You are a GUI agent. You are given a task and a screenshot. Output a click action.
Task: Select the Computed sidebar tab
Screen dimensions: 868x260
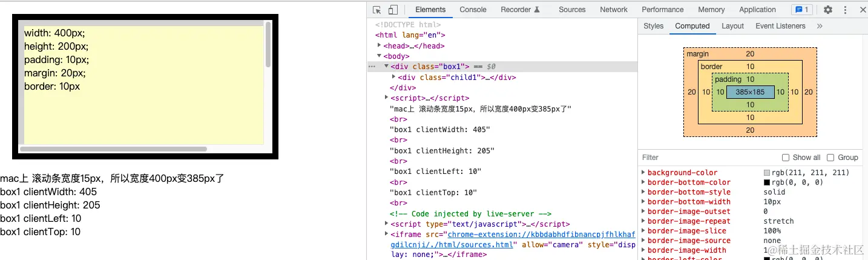click(692, 26)
